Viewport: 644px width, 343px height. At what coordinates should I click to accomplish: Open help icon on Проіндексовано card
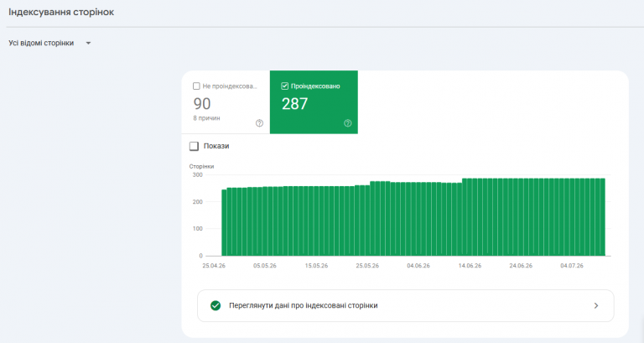tap(347, 123)
